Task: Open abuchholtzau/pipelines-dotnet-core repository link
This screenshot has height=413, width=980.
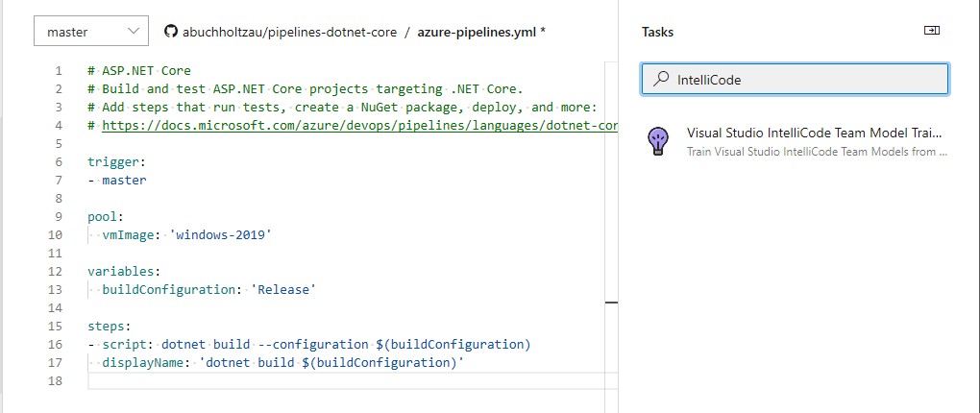Action: click(x=289, y=32)
